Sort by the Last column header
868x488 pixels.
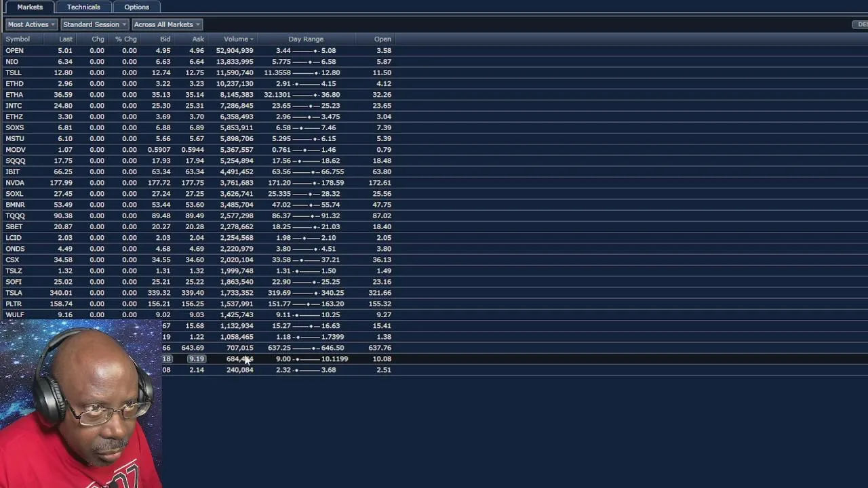coord(65,39)
